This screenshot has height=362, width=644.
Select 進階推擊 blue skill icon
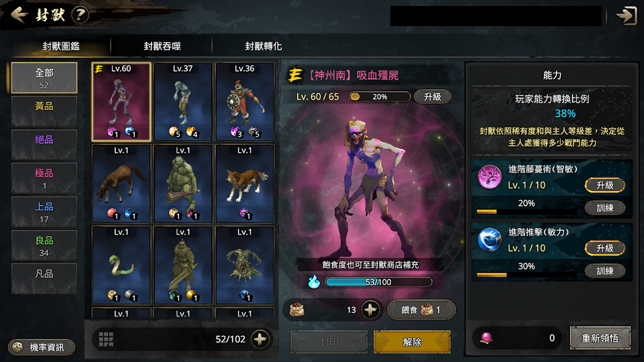pyautogui.click(x=490, y=240)
